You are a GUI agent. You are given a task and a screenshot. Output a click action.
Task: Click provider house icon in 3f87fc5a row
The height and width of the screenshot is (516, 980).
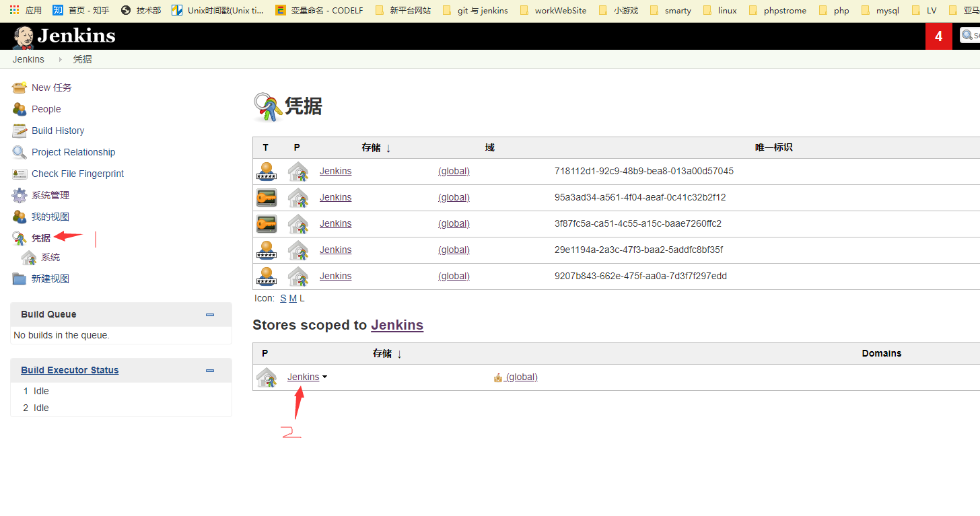[297, 224]
